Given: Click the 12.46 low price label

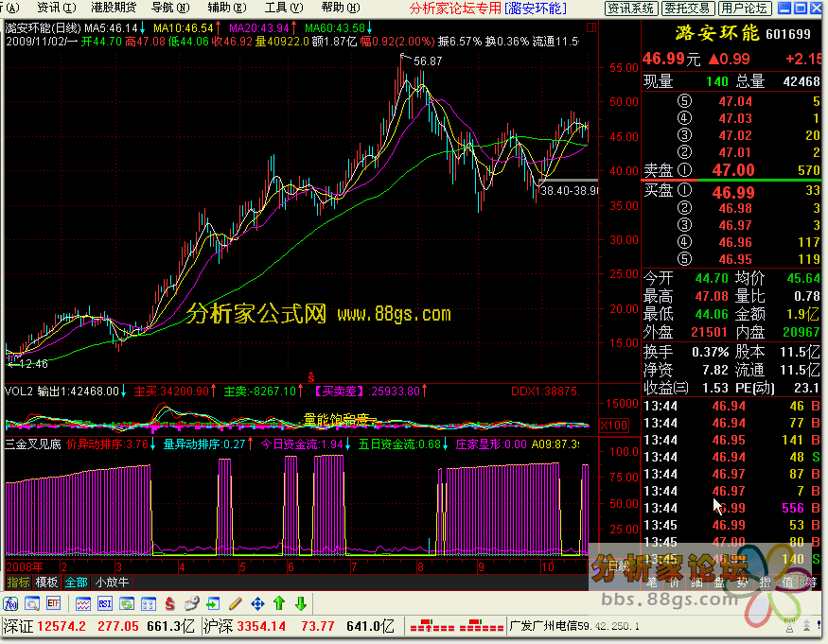Looking at the screenshot, I should coord(33,364).
